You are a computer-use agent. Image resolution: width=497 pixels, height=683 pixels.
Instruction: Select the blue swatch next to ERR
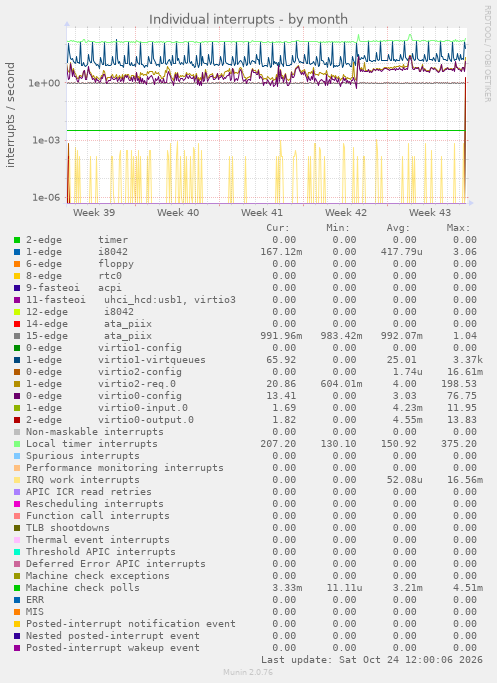click(17, 600)
